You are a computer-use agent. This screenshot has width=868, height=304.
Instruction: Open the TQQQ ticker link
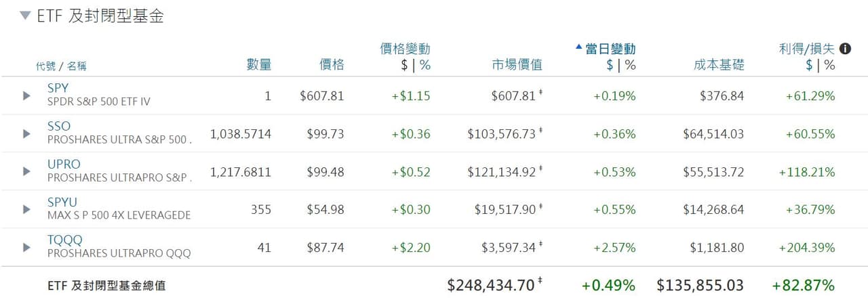coord(65,240)
